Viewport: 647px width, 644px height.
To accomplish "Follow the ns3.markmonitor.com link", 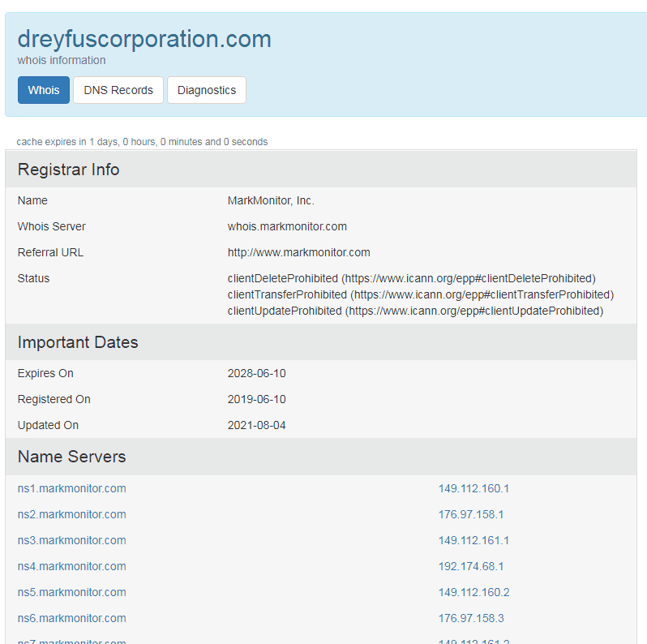I will (72, 540).
